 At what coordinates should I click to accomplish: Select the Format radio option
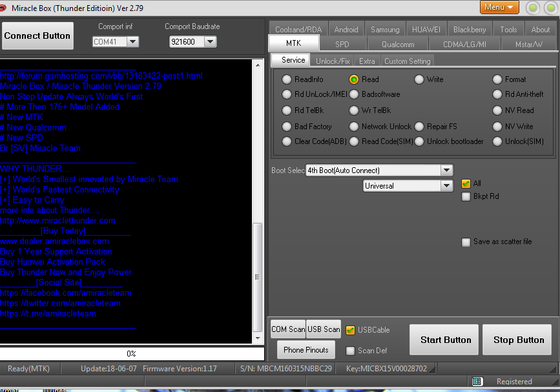coord(497,79)
